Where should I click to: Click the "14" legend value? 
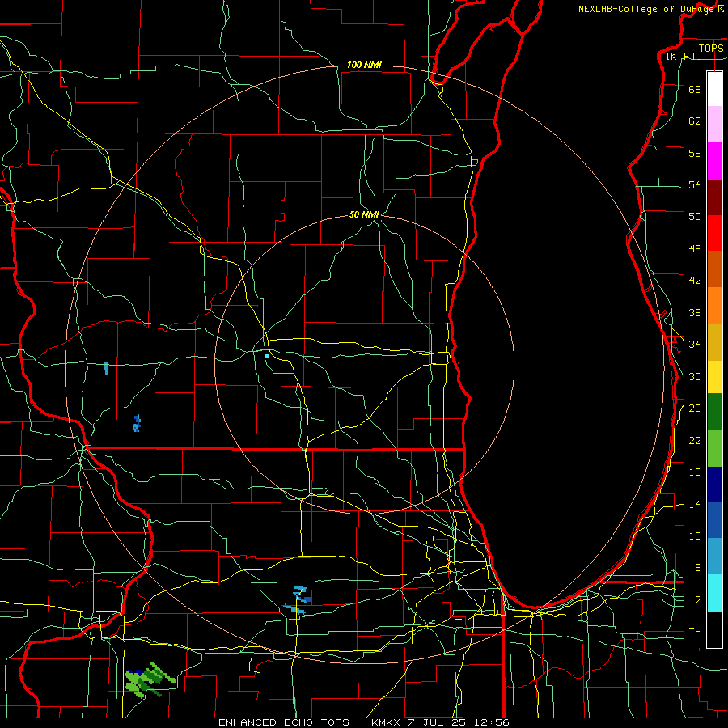695,504
